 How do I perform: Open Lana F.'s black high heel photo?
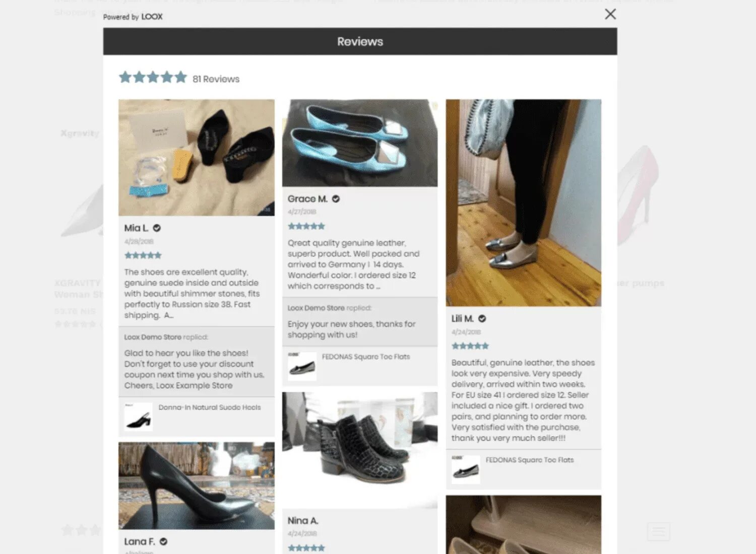(197, 486)
